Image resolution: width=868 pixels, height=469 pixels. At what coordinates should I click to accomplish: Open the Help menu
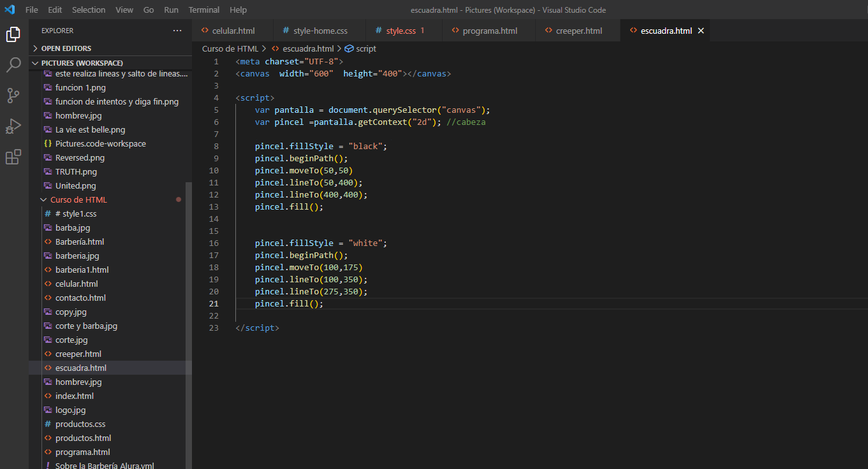point(238,10)
